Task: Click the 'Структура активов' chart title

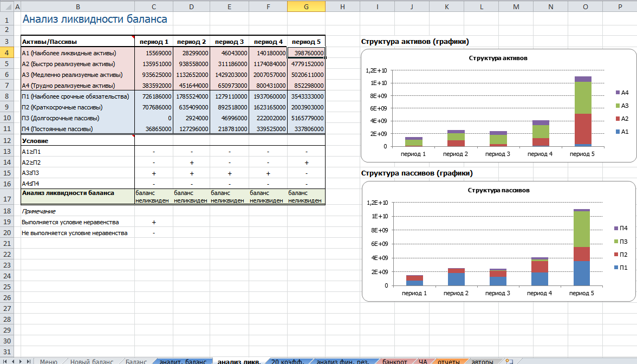Action: (498, 58)
